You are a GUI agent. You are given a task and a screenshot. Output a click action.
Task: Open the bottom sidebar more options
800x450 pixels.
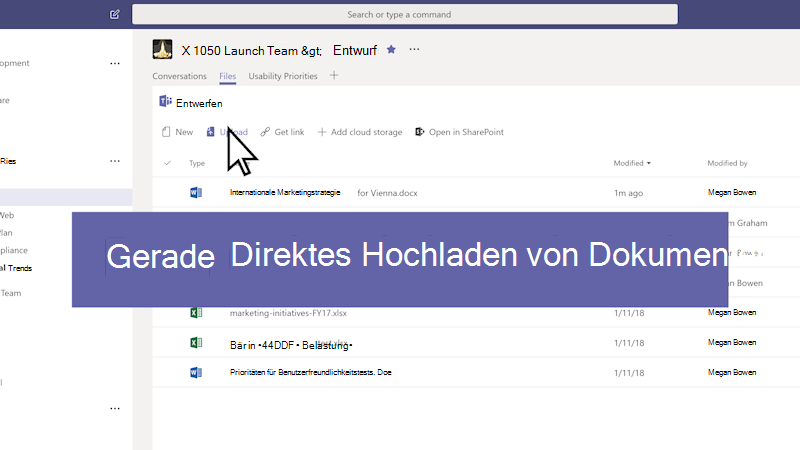tap(115, 408)
